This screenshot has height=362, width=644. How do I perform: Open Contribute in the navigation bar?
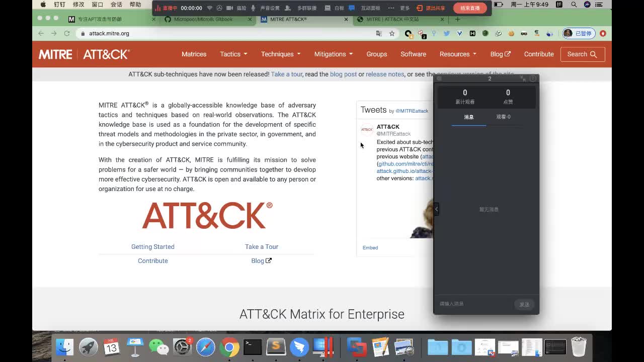point(539,54)
